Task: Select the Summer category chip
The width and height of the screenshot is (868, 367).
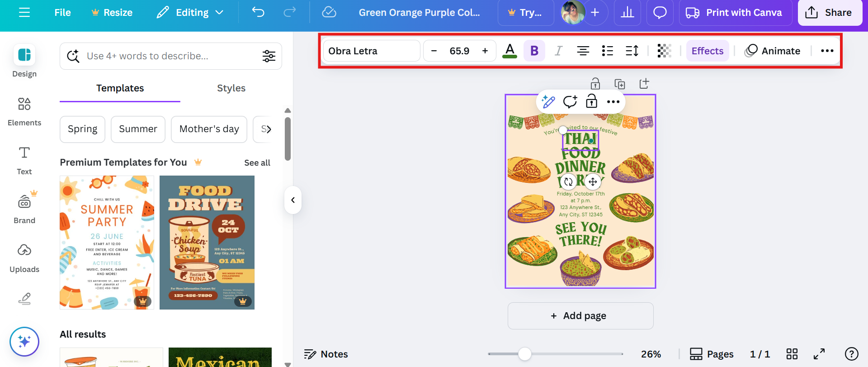Action: coord(138,129)
